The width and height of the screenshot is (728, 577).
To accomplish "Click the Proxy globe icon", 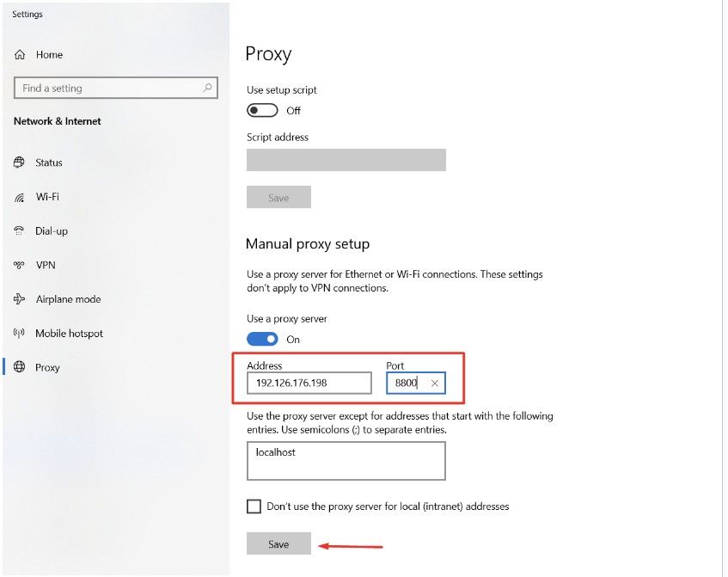I will (x=19, y=367).
